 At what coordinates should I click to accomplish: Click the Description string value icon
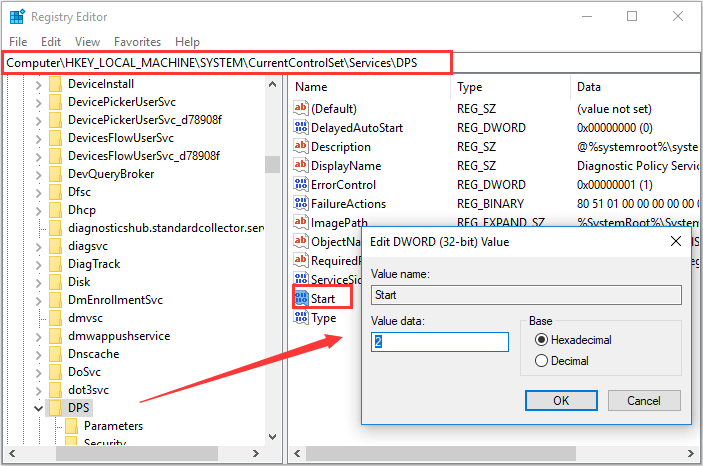click(301, 146)
